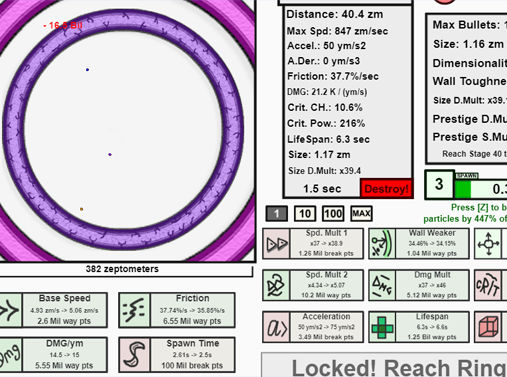Select buy amount 100
Screen dimensions: 507x377
(333, 214)
